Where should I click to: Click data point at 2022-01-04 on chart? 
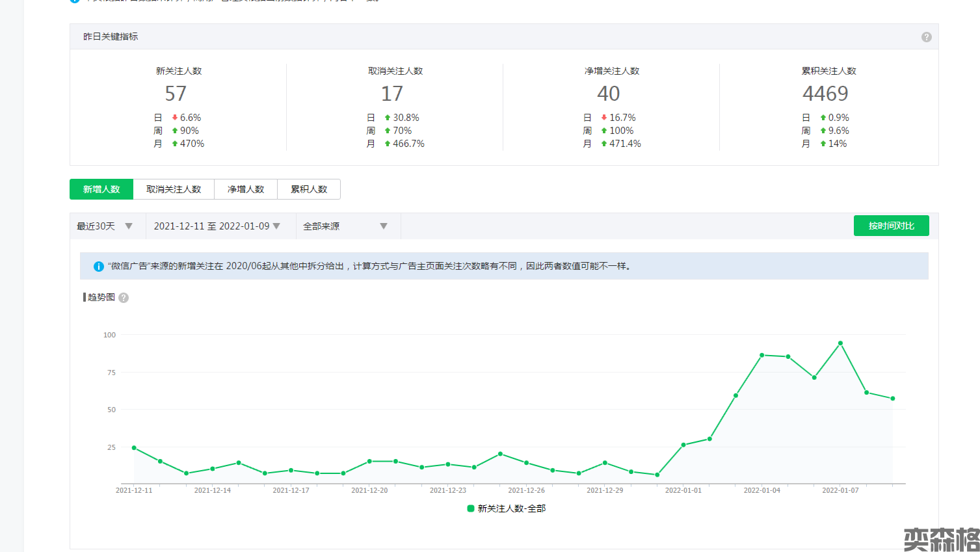coord(761,355)
